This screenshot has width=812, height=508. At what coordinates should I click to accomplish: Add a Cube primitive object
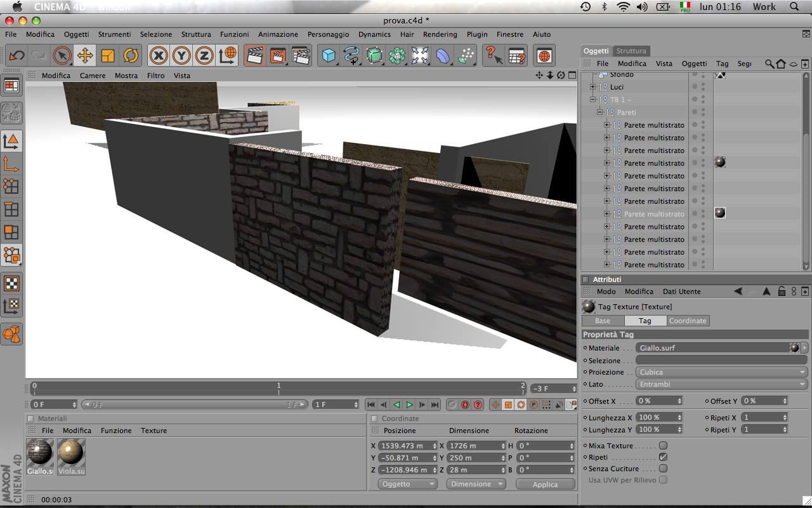[x=328, y=56]
